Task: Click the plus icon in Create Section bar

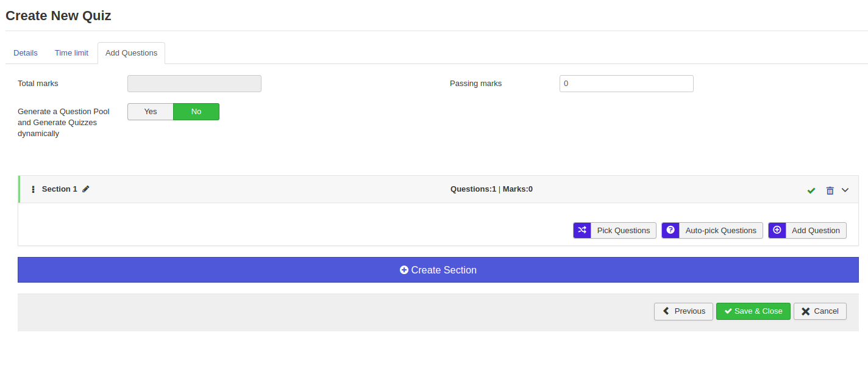Action: click(404, 270)
